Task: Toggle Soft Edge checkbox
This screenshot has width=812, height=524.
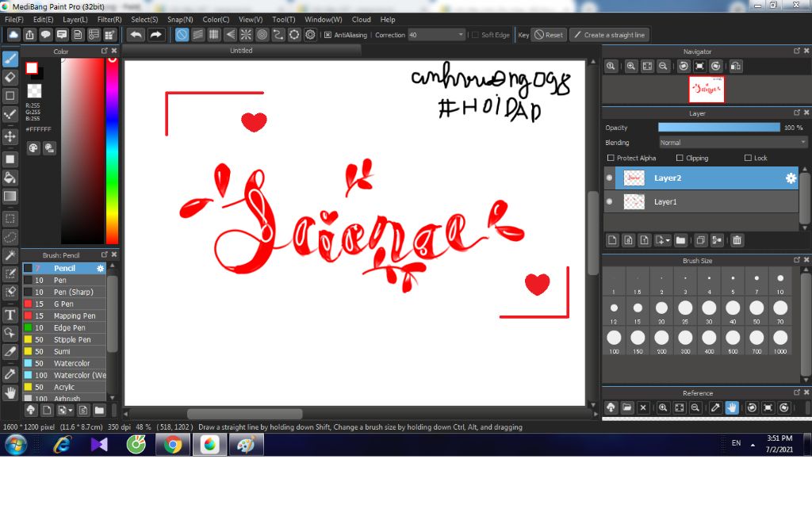Action: tap(476, 35)
